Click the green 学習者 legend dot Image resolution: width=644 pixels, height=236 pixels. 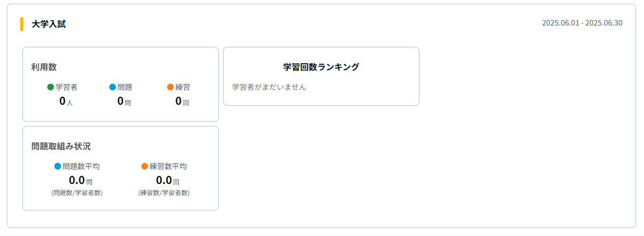pos(51,87)
